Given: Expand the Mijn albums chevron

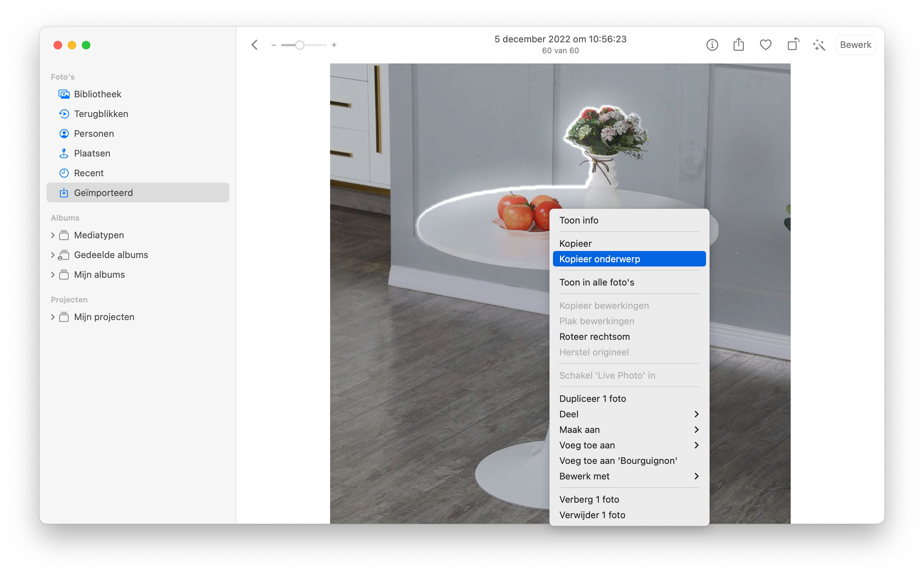Looking at the screenshot, I should click(x=53, y=275).
